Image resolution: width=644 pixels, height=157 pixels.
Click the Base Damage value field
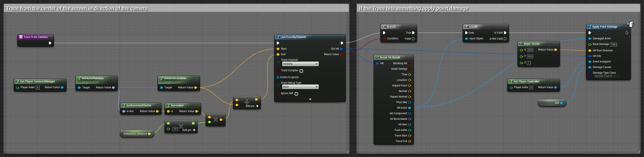click(x=613, y=44)
